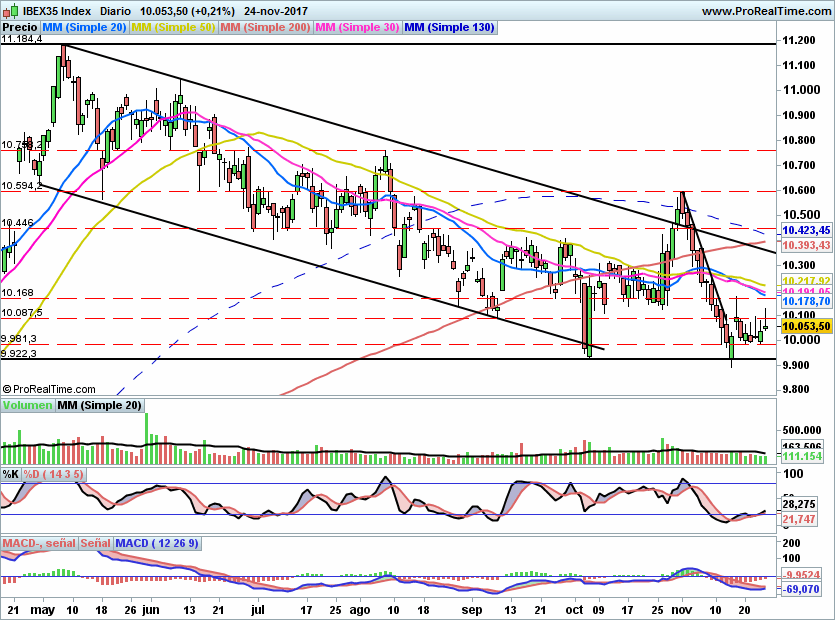Select the MM (Simple 30) magenta label
The width and height of the screenshot is (835, 620).
coord(357,27)
